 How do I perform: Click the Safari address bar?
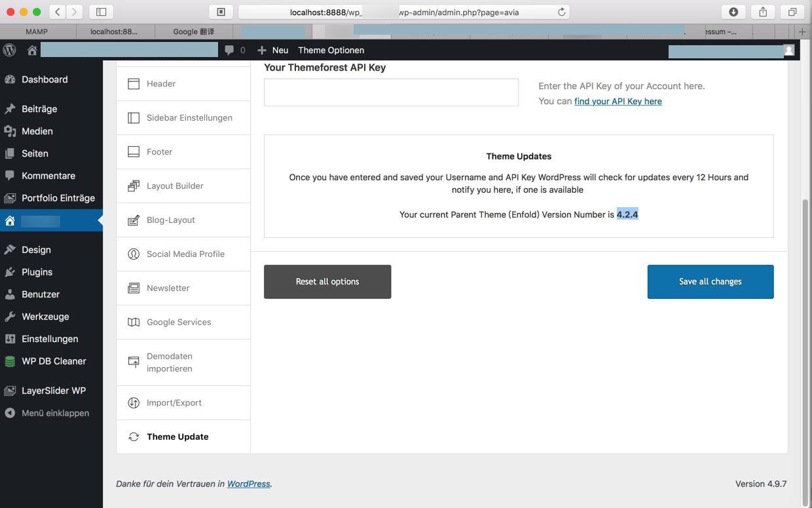(x=404, y=12)
